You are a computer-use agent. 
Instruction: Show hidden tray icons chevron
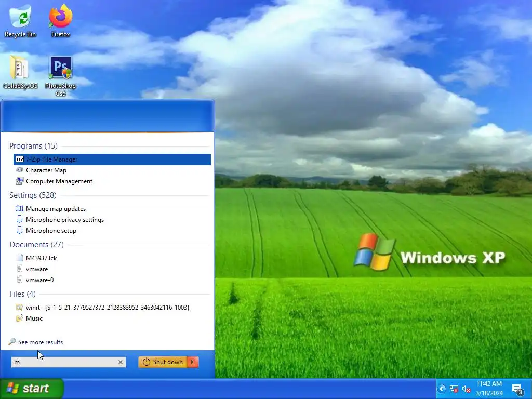click(x=442, y=389)
